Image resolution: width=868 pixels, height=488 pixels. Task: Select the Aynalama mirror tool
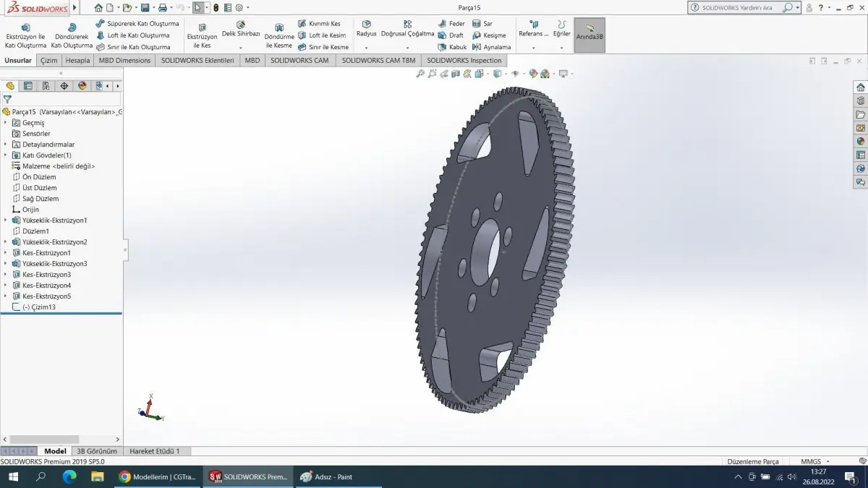click(x=491, y=47)
